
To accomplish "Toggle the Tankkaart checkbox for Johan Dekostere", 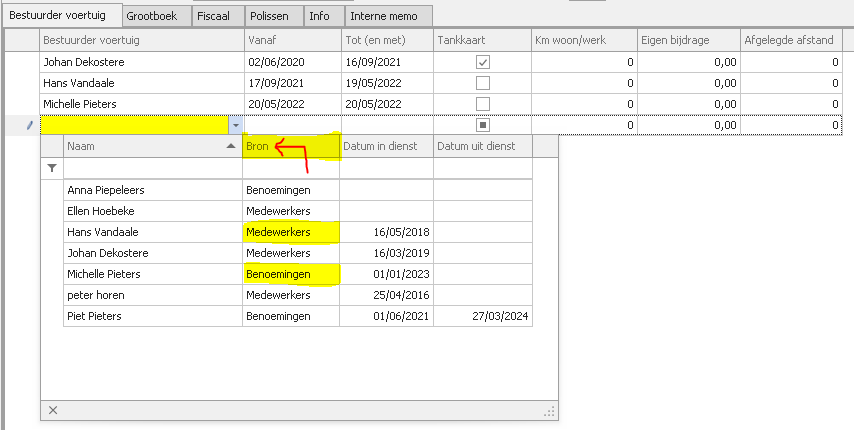I will (x=483, y=62).
